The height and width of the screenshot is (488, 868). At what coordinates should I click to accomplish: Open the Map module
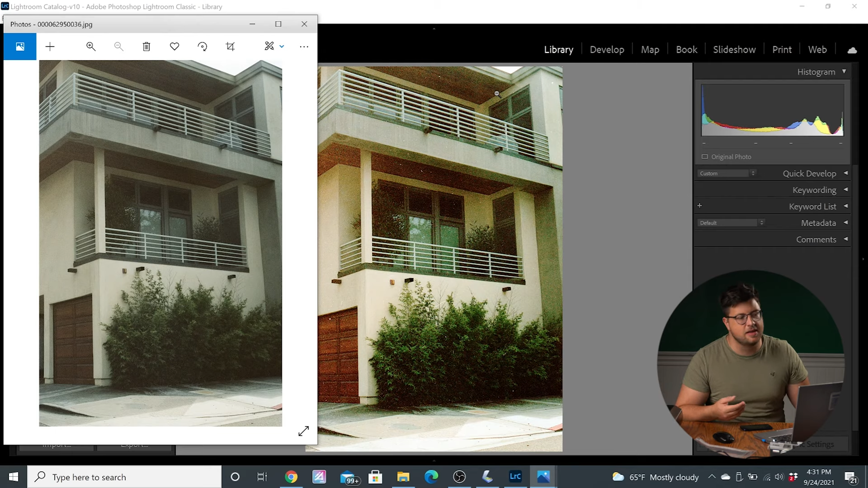650,50
